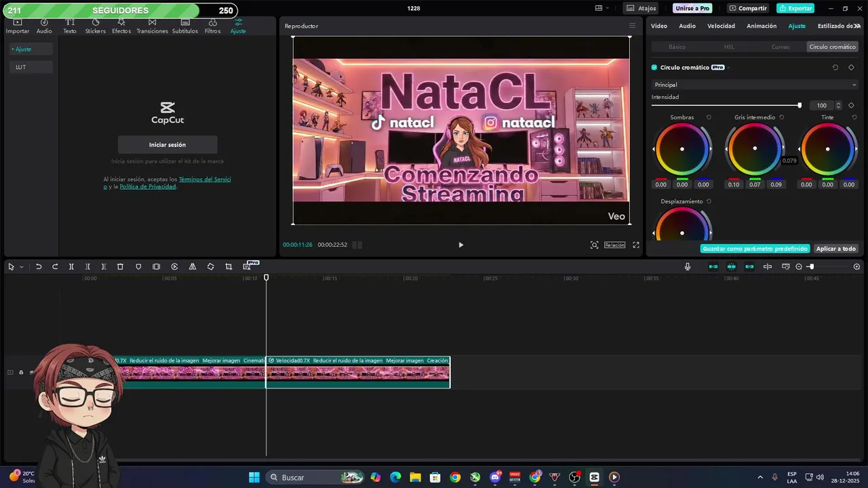Add keyframe for Círculo cromático
Image resolution: width=868 pixels, height=488 pixels.
[x=851, y=68]
